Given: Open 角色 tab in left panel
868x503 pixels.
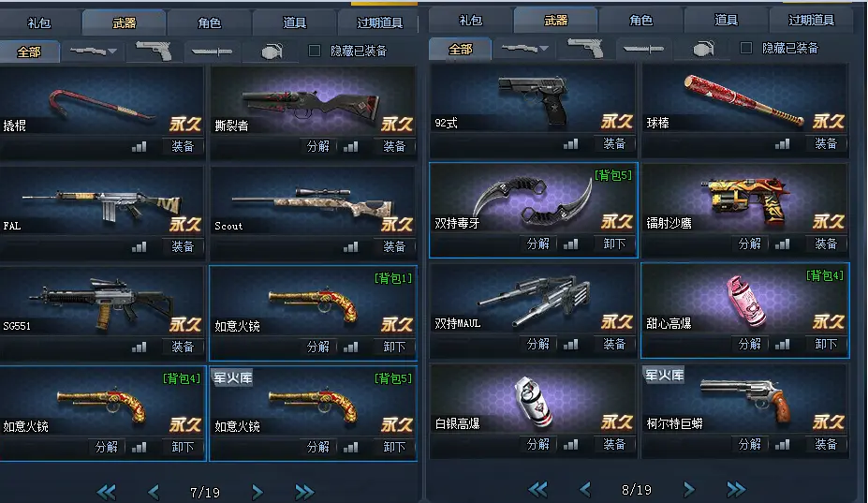Looking at the screenshot, I should click(209, 22).
